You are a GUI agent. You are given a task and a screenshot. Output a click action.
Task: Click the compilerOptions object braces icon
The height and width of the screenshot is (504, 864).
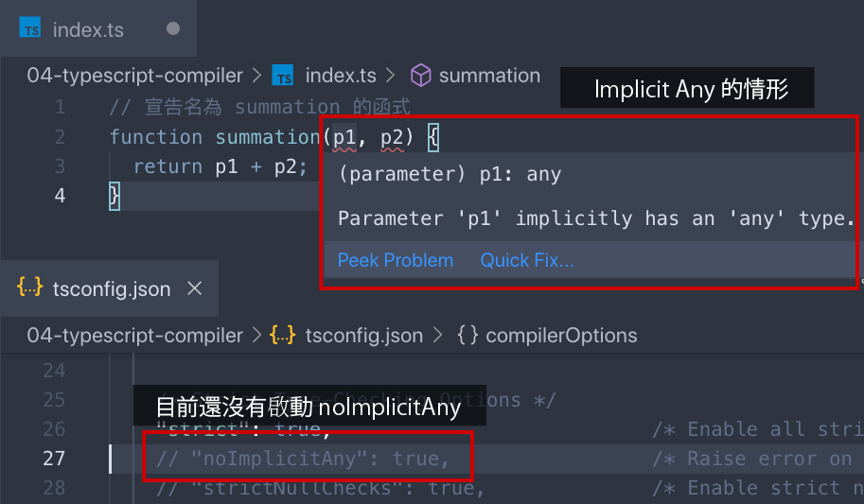click(467, 335)
